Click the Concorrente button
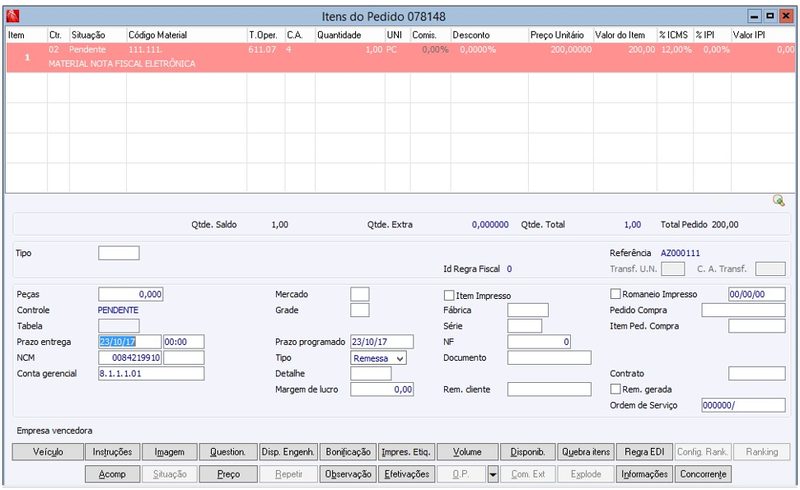Screen dimensions: 800x490 click(703, 474)
